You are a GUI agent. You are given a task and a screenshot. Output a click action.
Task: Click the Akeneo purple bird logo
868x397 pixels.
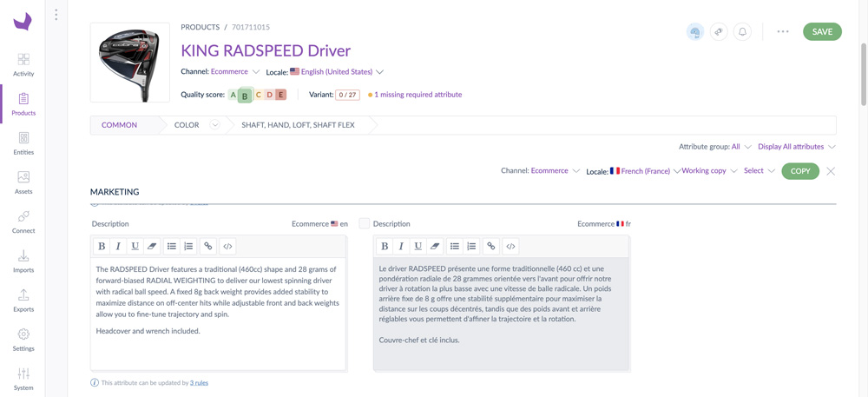pos(23,22)
